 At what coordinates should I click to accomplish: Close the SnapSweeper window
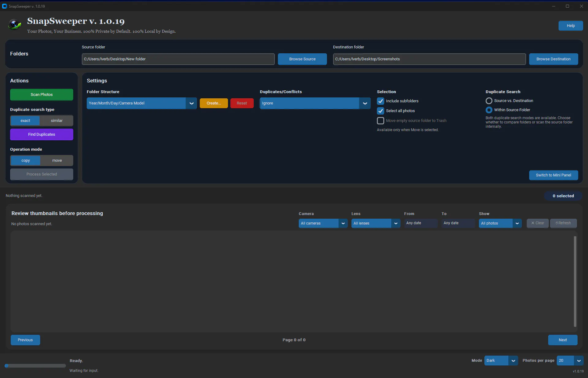pyautogui.click(x=581, y=6)
